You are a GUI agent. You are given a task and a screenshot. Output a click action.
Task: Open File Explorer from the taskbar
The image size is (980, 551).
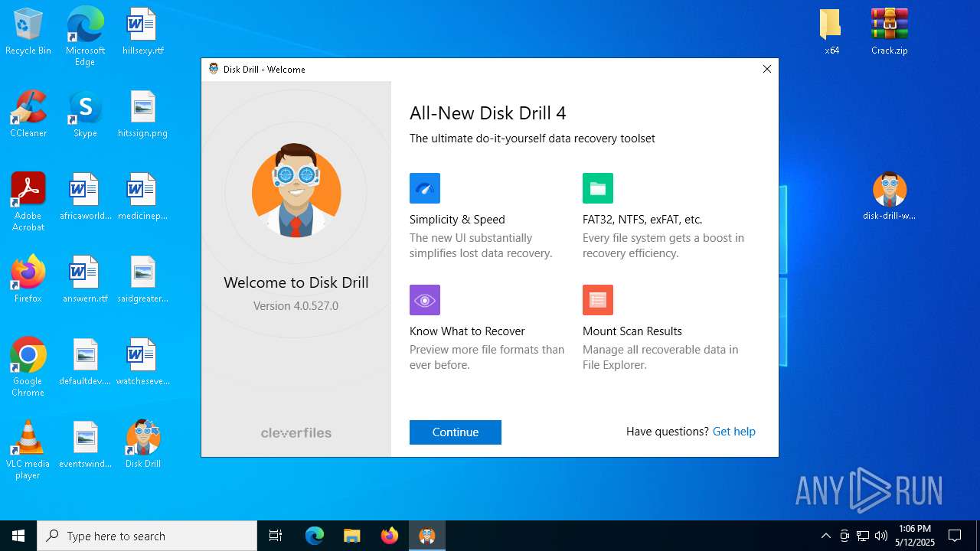coord(352,536)
